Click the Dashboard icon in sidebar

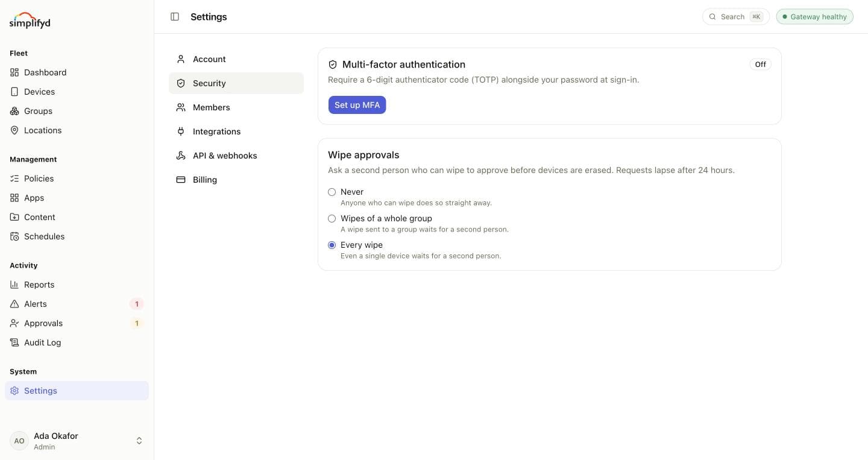click(14, 72)
